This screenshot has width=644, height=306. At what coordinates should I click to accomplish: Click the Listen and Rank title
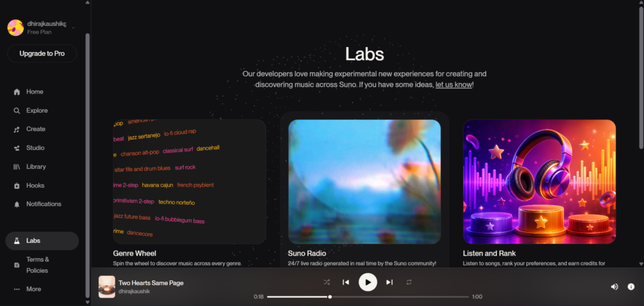coord(489,253)
